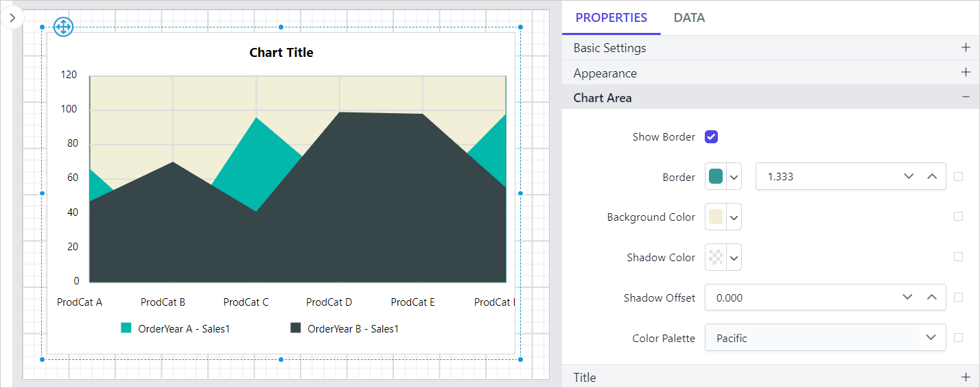Select the Chart Title text

click(281, 53)
